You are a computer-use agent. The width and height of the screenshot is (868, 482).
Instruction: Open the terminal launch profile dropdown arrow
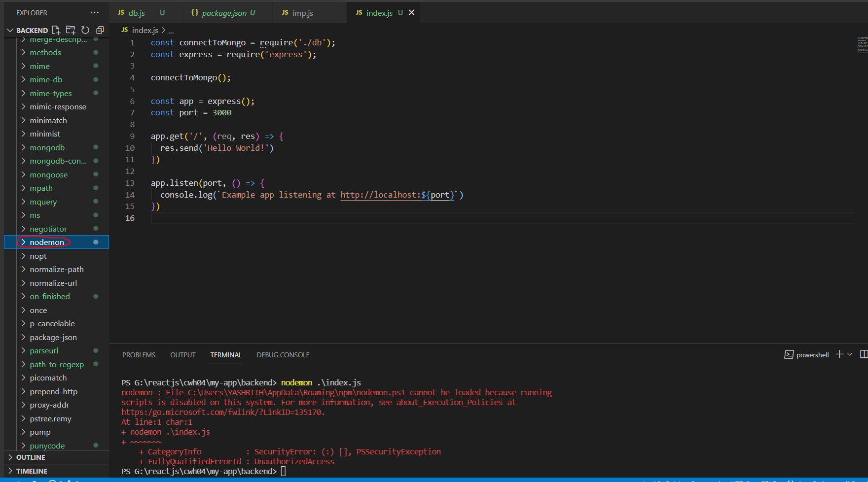[850, 354]
